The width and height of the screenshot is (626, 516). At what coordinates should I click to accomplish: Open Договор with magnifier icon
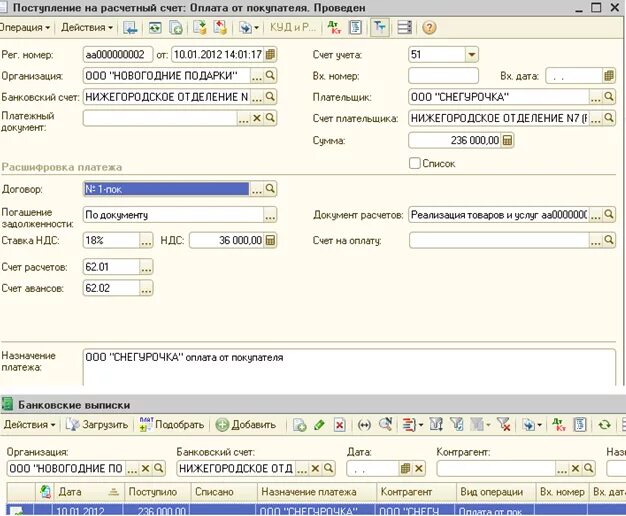[270, 189]
